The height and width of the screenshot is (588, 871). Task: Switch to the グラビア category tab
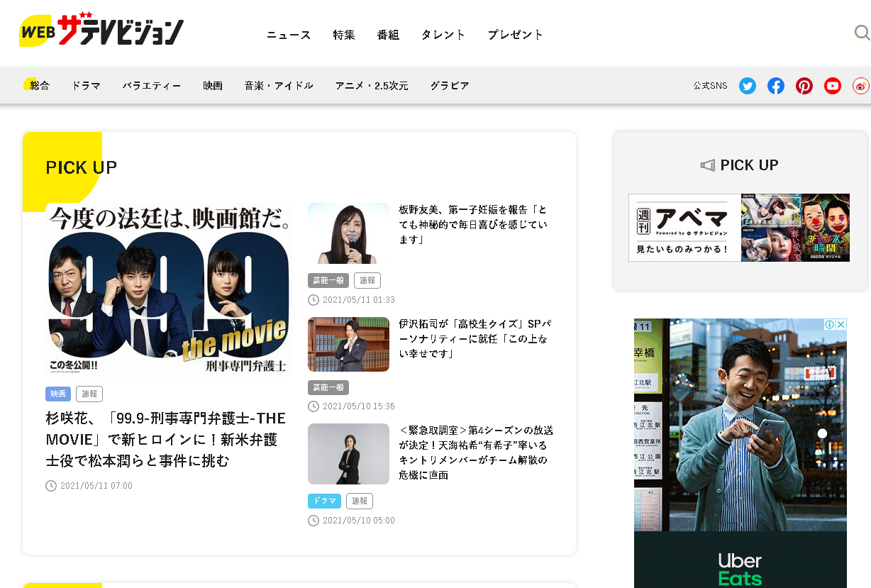pyautogui.click(x=450, y=86)
